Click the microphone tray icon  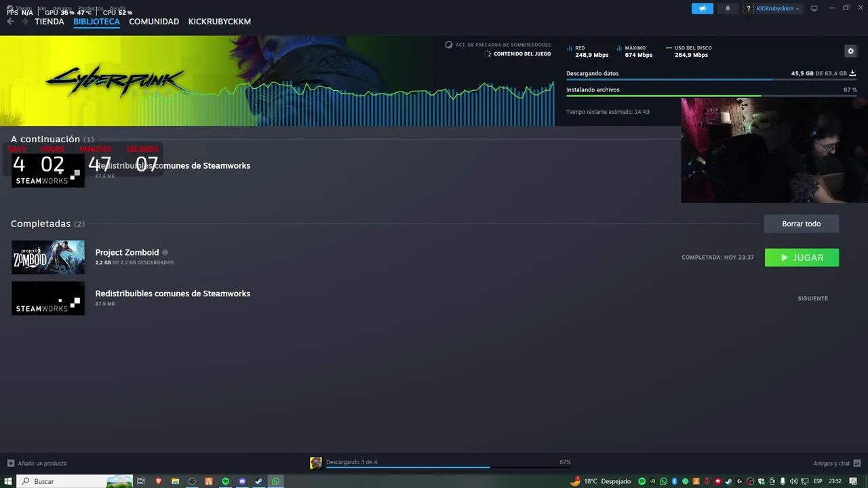point(783,481)
